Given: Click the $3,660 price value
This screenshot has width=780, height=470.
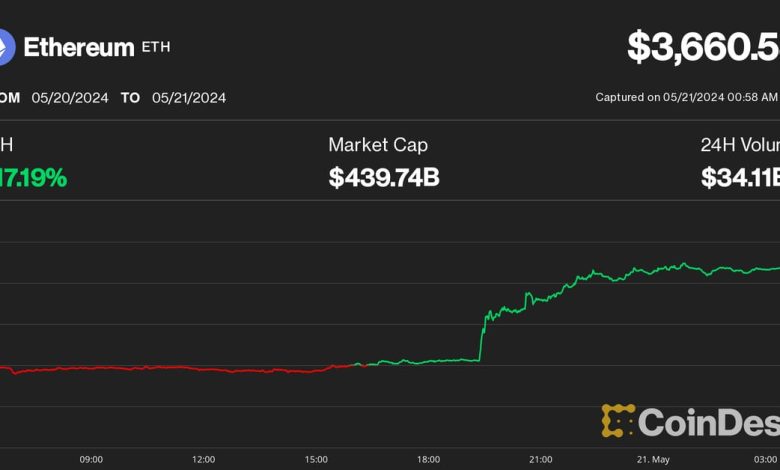Looking at the screenshot, I should coord(703,48).
